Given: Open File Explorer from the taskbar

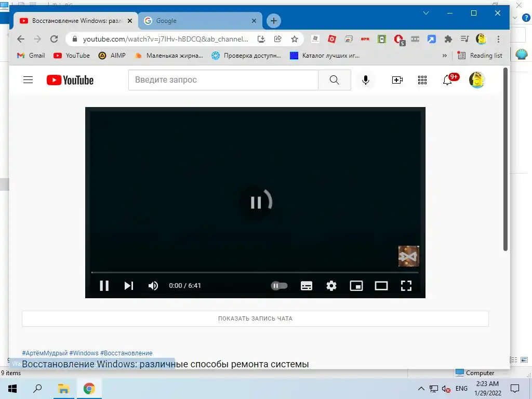Looking at the screenshot, I should [63, 389].
